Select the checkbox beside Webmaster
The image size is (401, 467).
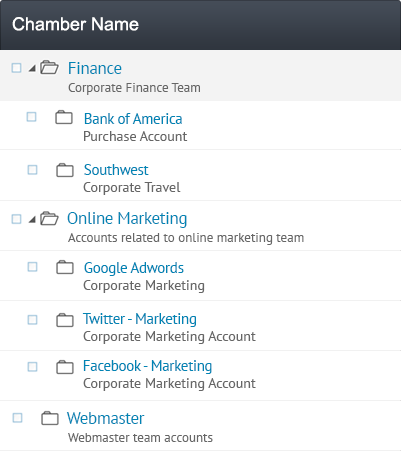pyautogui.click(x=17, y=418)
